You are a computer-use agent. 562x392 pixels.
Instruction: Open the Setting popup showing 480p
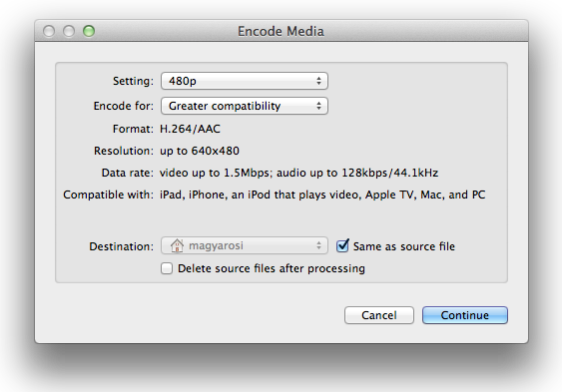pos(245,81)
